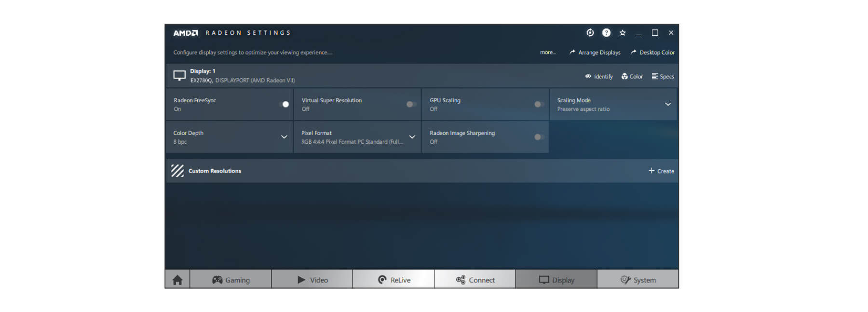Go to the System tab
Screen dimensions: 868x312
point(638,280)
